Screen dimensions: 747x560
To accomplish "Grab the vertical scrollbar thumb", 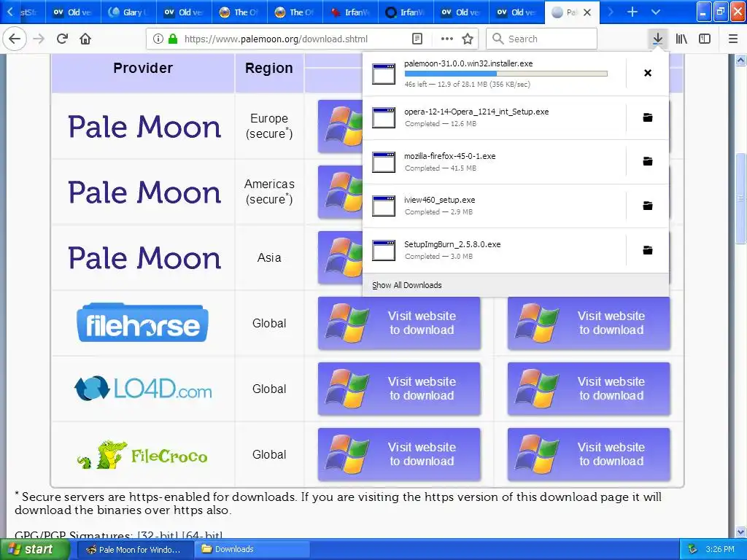I will 741,198.
